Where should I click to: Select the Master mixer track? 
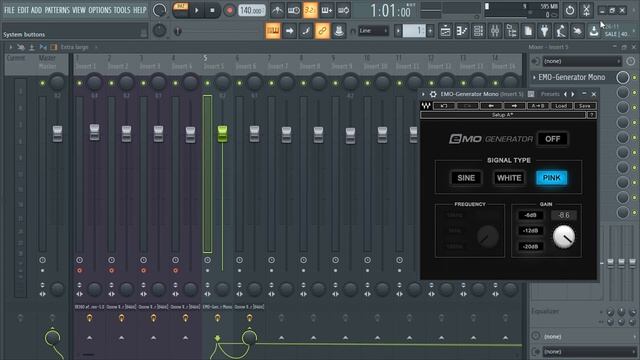(x=47, y=62)
